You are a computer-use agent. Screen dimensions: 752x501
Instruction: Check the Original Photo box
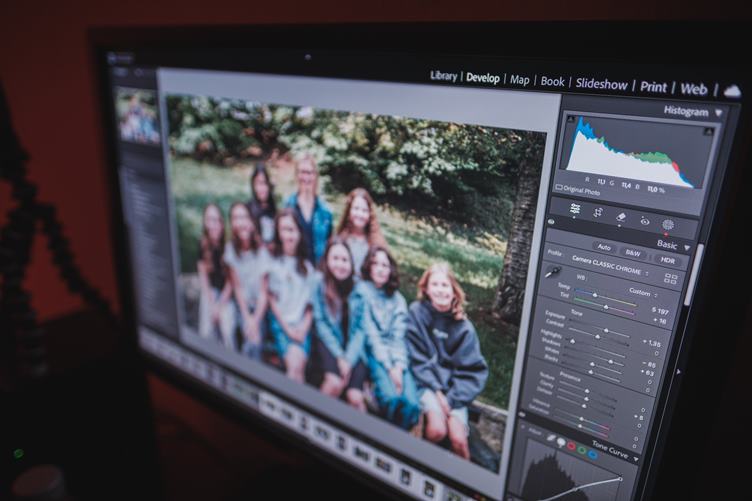click(x=559, y=187)
